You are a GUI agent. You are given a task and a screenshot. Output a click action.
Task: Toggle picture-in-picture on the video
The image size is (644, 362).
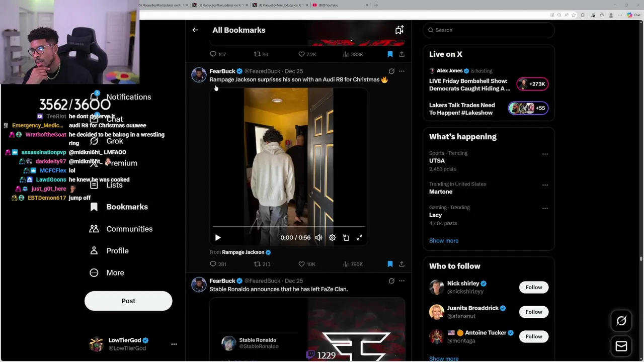[x=346, y=237]
